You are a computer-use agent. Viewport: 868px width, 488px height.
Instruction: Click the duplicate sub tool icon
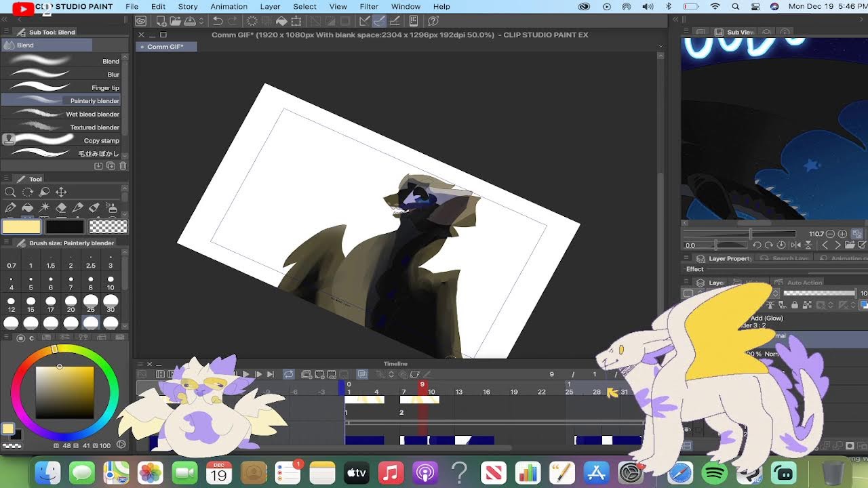[111, 166]
